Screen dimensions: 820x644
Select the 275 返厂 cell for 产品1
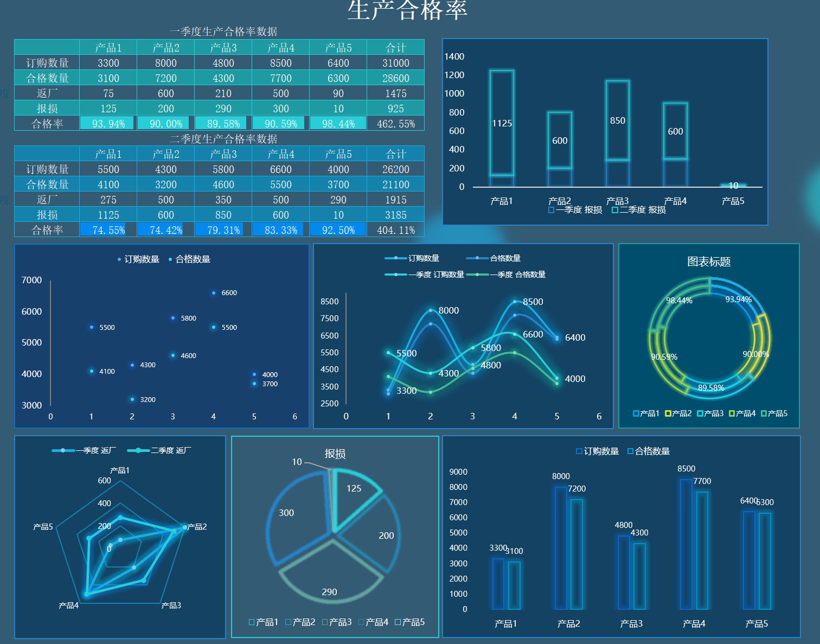click(x=108, y=200)
